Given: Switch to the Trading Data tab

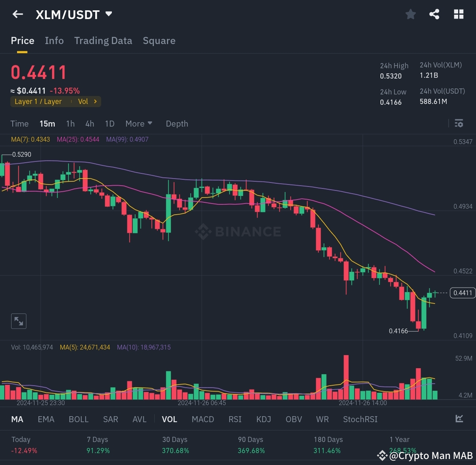Looking at the screenshot, I should coord(103,40).
